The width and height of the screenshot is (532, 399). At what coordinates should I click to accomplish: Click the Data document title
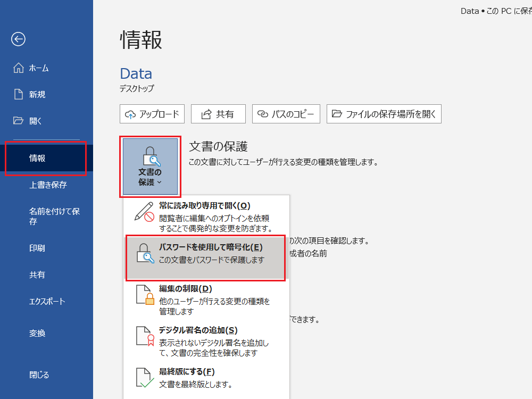136,73
